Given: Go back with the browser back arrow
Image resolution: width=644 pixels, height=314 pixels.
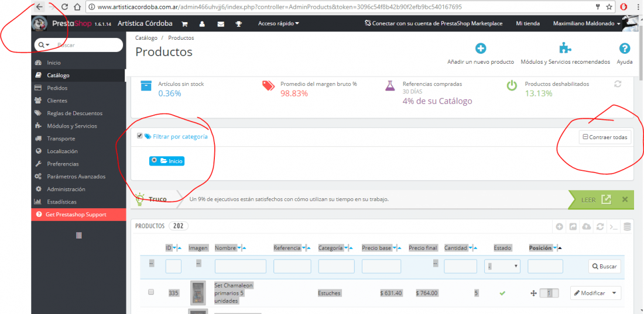Looking at the screenshot, I should (39, 6).
